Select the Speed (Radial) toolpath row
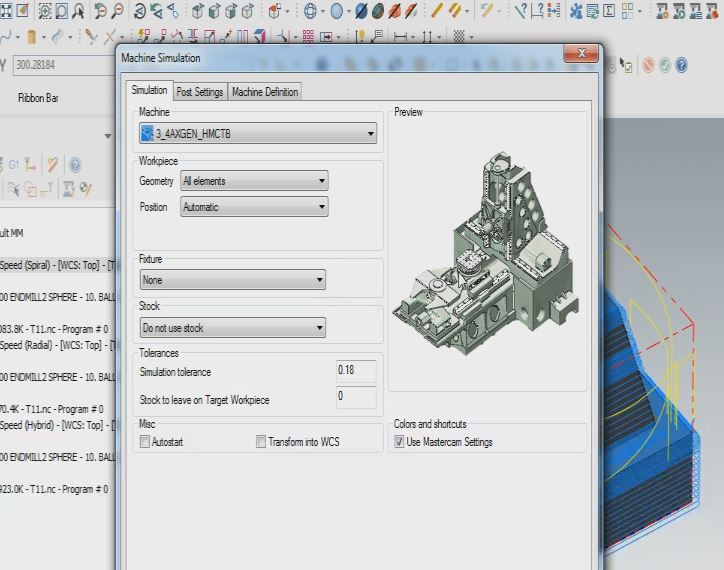Viewport: 724px width, 570px height. tap(59, 345)
